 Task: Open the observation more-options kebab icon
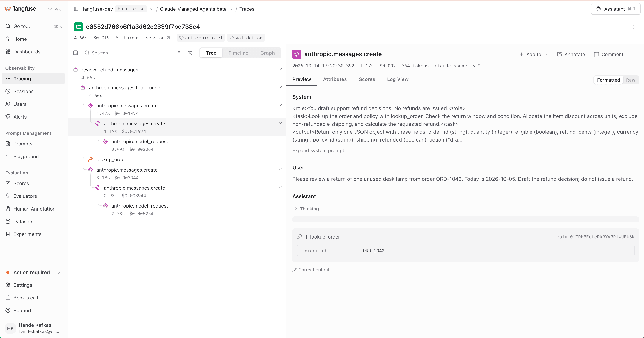point(634,54)
